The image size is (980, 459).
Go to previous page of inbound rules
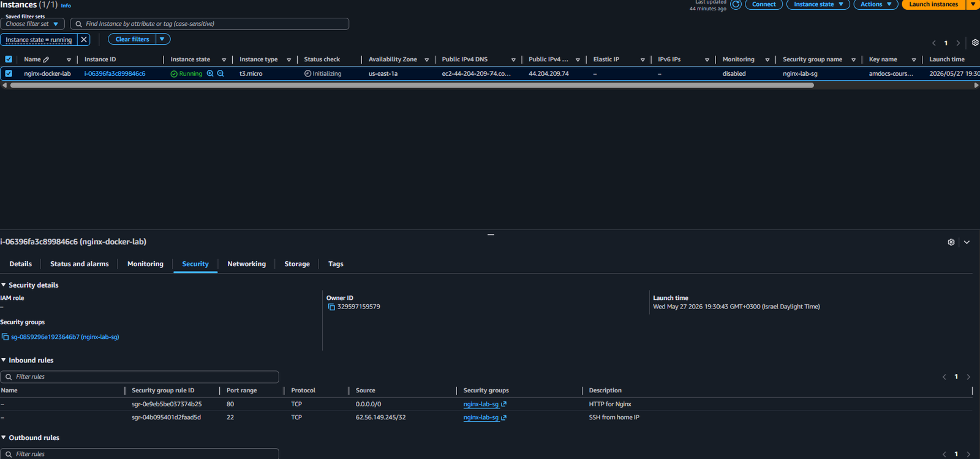(944, 377)
